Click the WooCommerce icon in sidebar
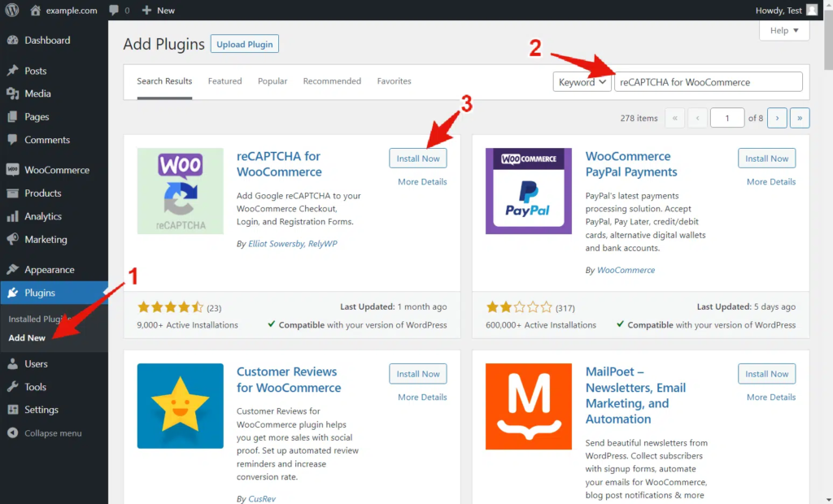833x504 pixels. (x=12, y=170)
